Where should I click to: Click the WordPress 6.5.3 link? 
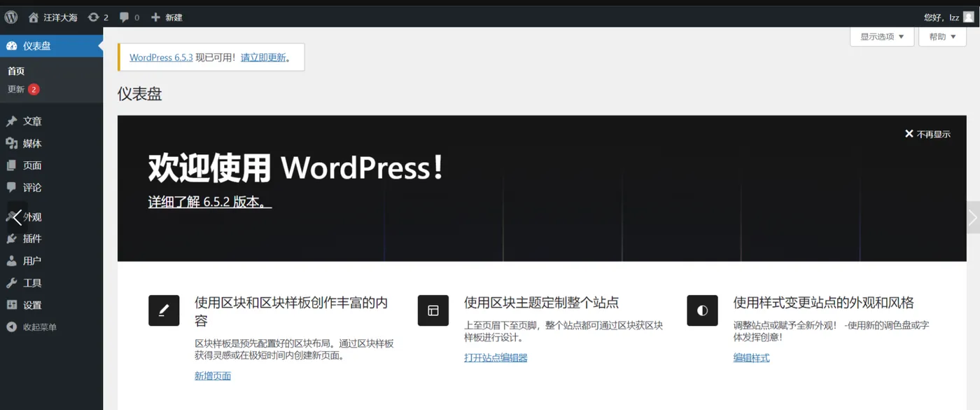point(161,57)
